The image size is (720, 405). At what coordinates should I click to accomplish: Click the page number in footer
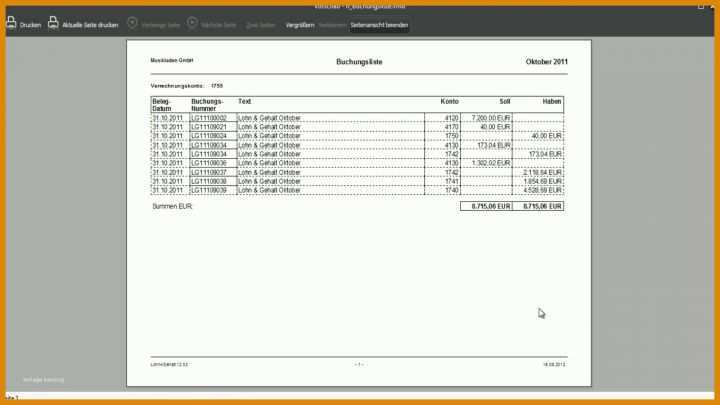359,365
